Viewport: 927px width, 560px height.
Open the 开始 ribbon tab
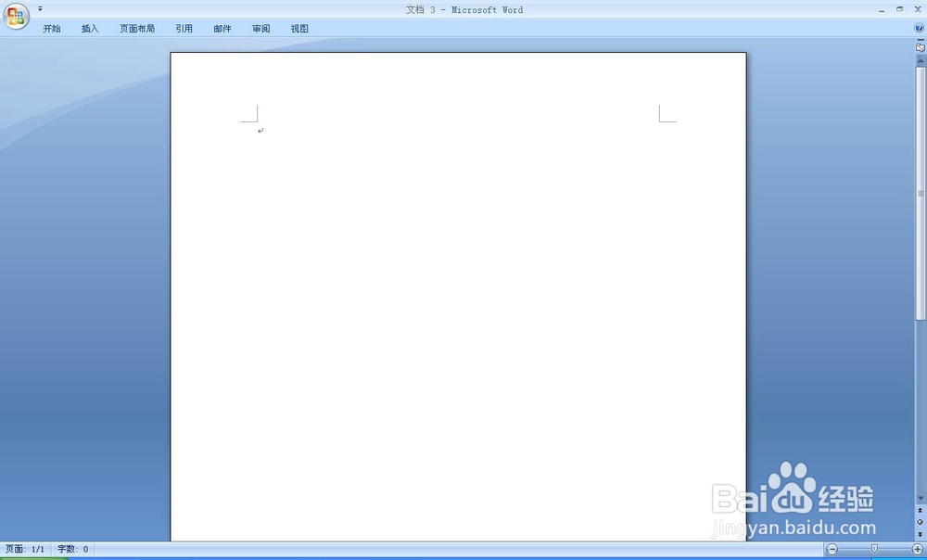pos(51,29)
